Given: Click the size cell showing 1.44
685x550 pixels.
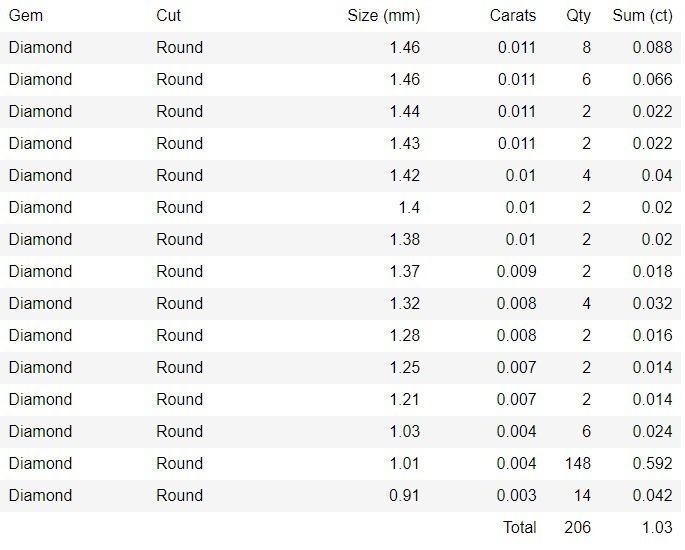Looking at the screenshot, I should 404,111.
